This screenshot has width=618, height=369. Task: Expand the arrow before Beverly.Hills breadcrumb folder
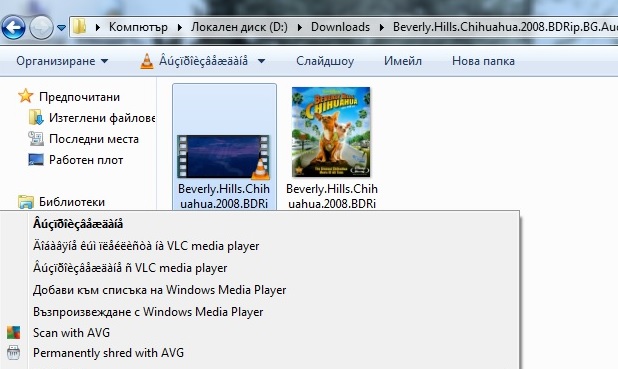(382, 27)
